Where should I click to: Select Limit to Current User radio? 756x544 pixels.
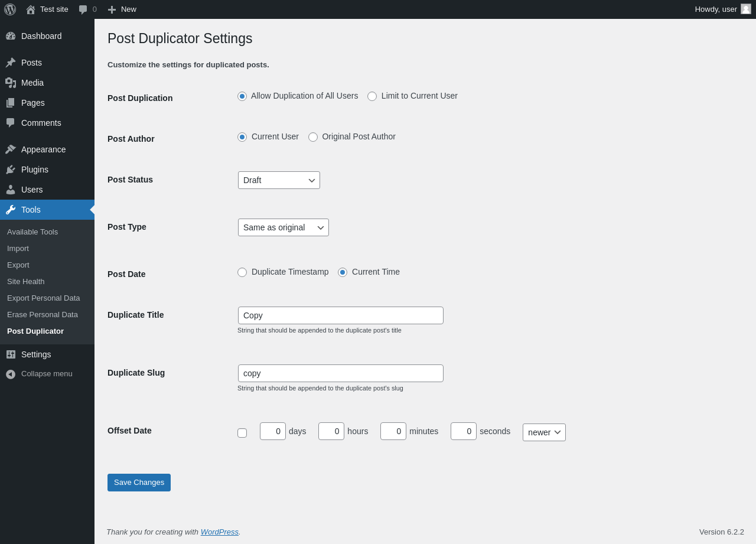point(372,96)
